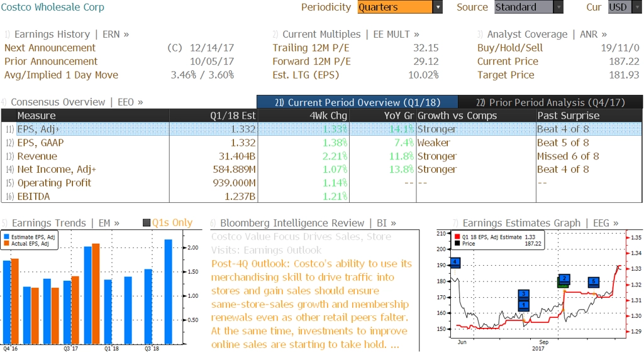The image size is (644, 353).
Task: Click Est. LTG (EPS) value 10.02%
Action: coord(423,75)
